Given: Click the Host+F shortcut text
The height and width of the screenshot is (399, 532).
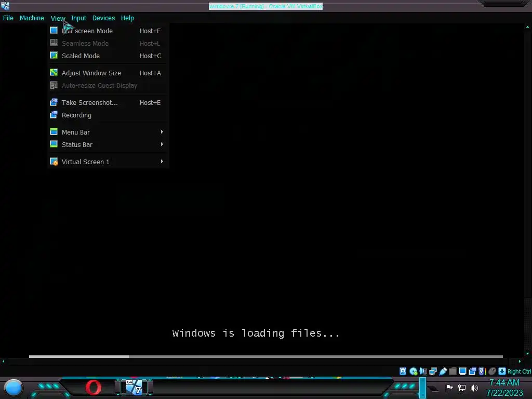Looking at the screenshot, I should click(x=150, y=31).
